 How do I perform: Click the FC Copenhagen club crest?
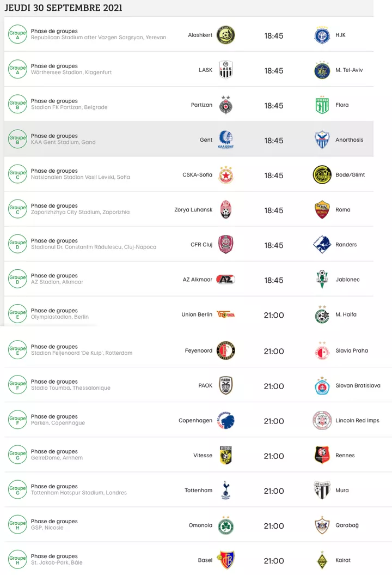[x=225, y=420]
